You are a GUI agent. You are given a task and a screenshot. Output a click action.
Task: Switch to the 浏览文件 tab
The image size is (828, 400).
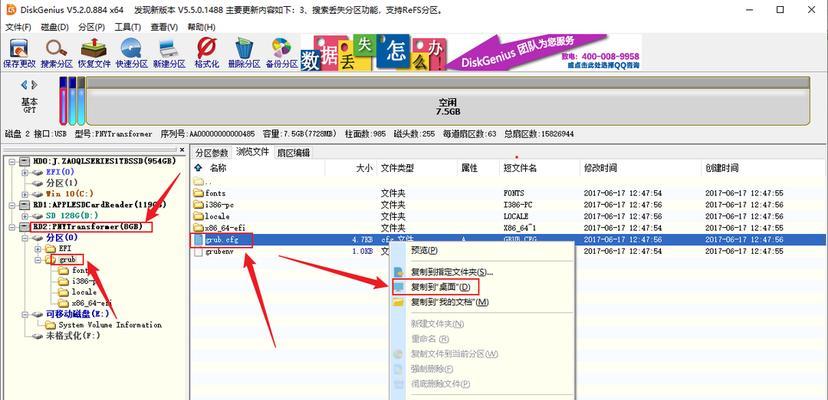tap(252, 152)
